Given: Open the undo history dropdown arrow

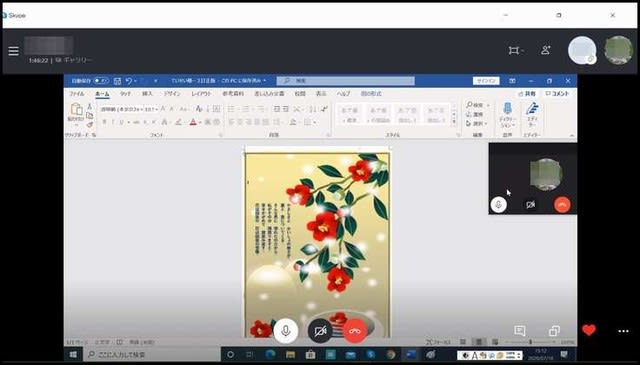Looking at the screenshot, I should pyautogui.click(x=136, y=81).
